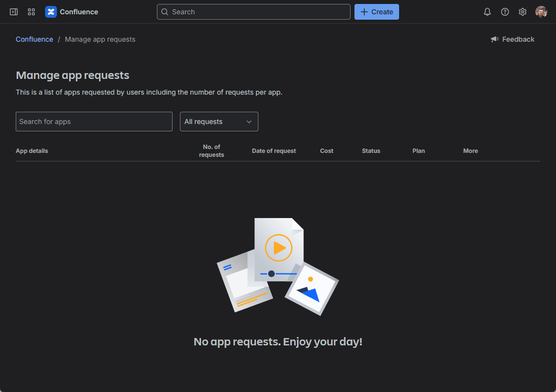Screen dimensions: 556x392
Task: Click the No. of requests column header
Action: click(x=211, y=151)
